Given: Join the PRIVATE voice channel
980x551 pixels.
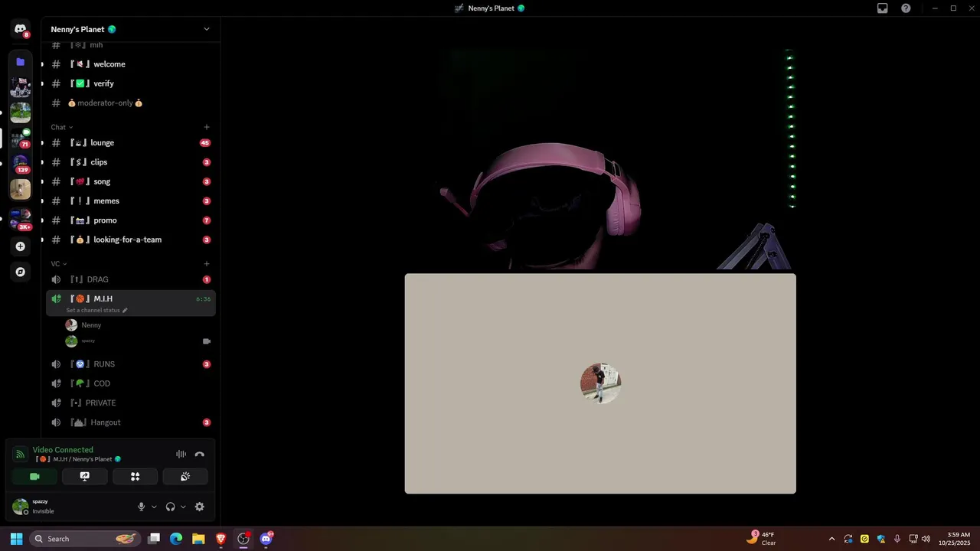Looking at the screenshot, I should point(131,403).
